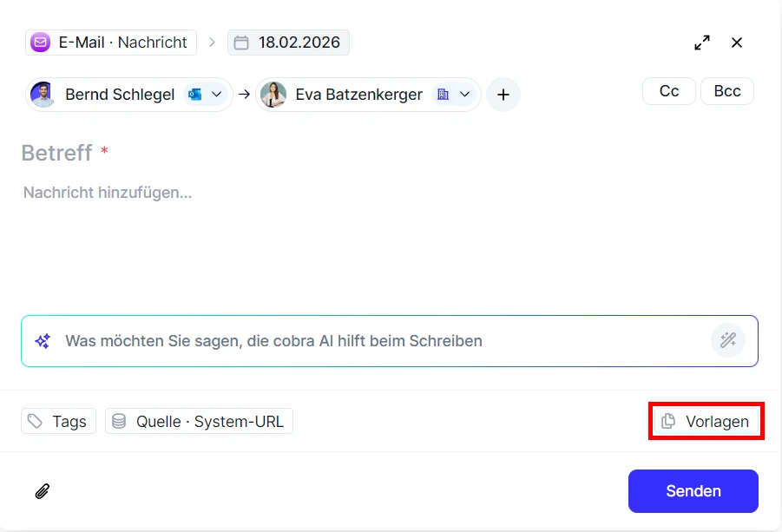This screenshot has width=782, height=532.
Task: Click the expand fullscreen arrows icon
Action: click(702, 42)
